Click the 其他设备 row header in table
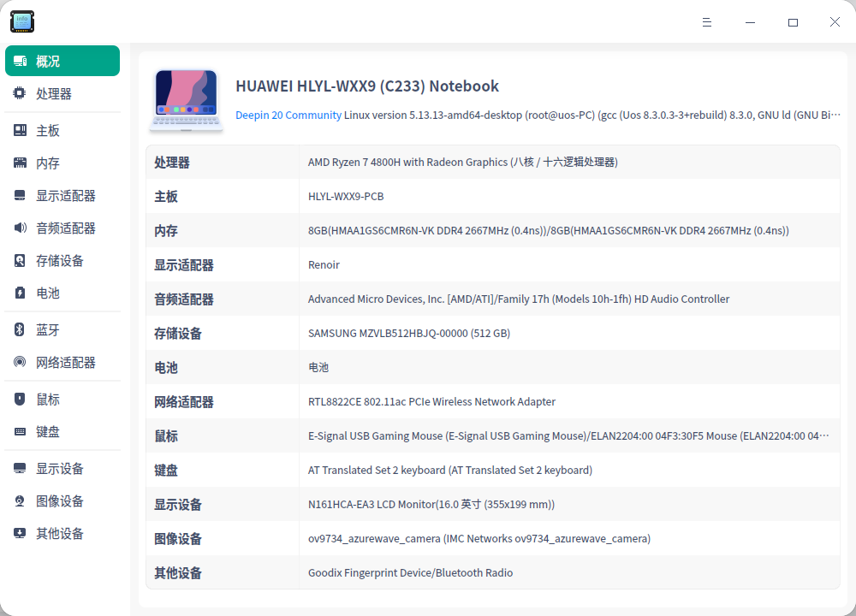The width and height of the screenshot is (856, 616). (177, 573)
